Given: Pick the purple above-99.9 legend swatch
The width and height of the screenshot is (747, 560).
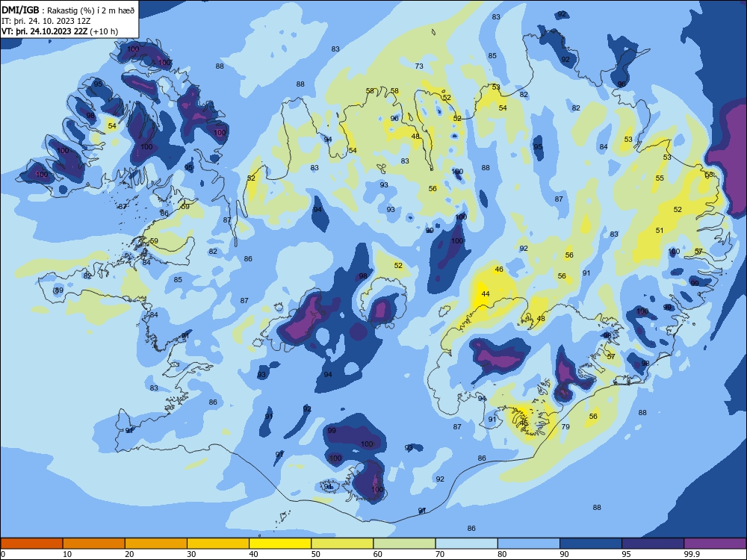Looking at the screenshot, I should (x=716, y=544).
